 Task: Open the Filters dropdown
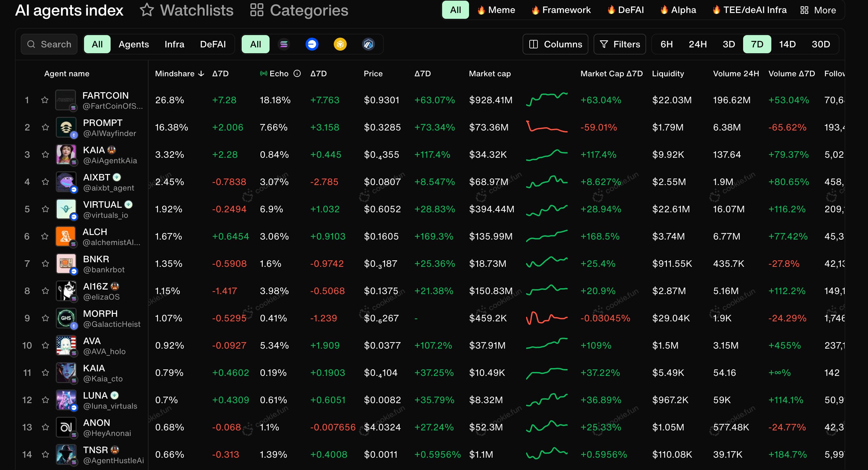[620, 44]
